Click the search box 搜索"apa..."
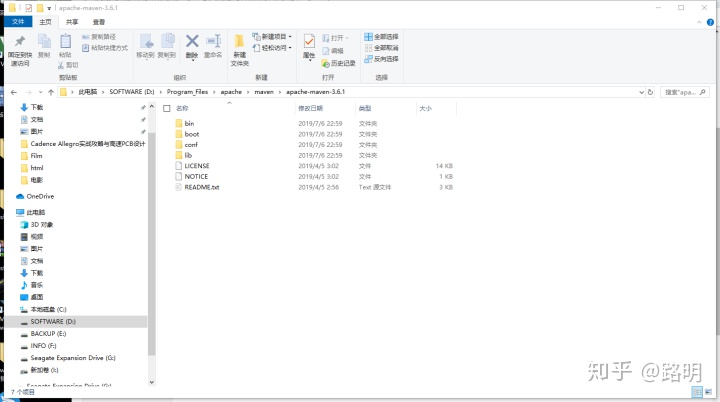The height and width of the screenshot is (402, 720). (686, 92)
